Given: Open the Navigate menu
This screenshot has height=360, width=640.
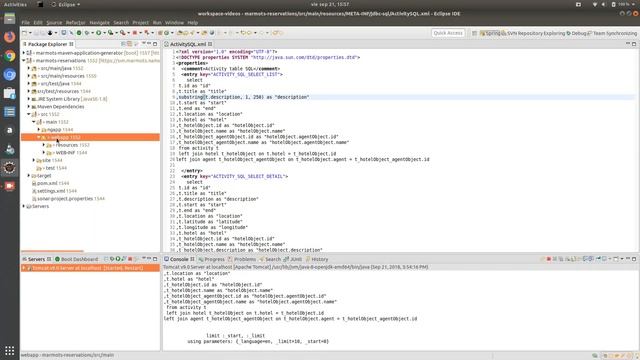Looking at the screenshot, I should [100, 23].
